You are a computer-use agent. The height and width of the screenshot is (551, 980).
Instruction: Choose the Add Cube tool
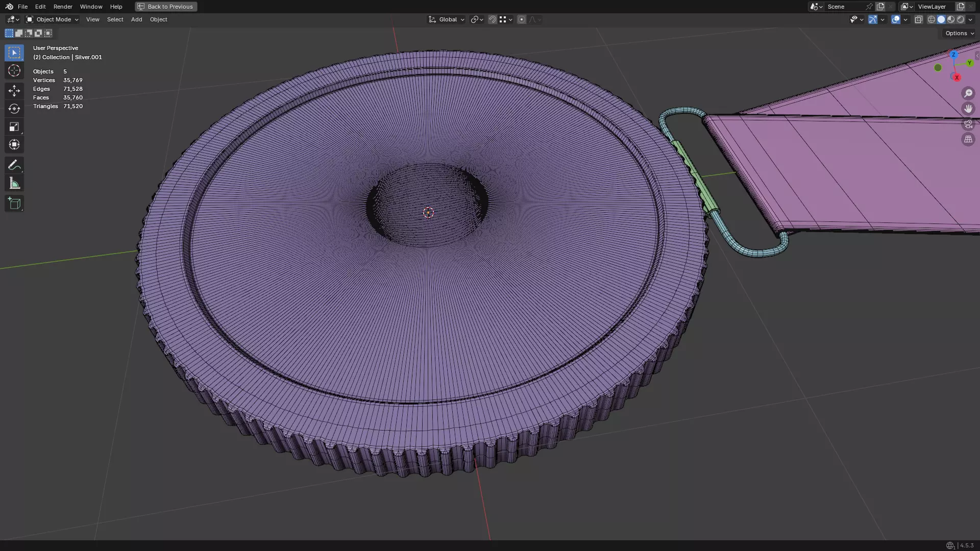(14, 204)
